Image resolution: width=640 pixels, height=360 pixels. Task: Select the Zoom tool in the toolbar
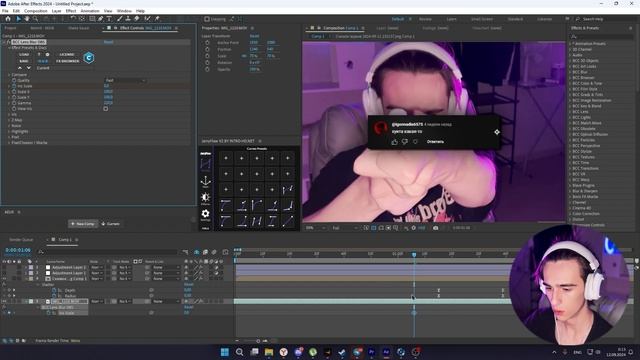pos(36,19)
